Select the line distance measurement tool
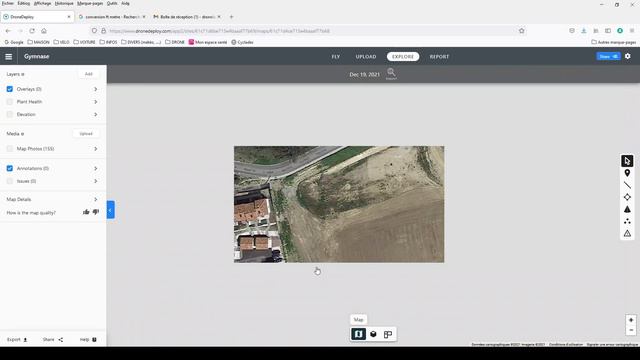640x360 pixels. (x=627, y=185)
